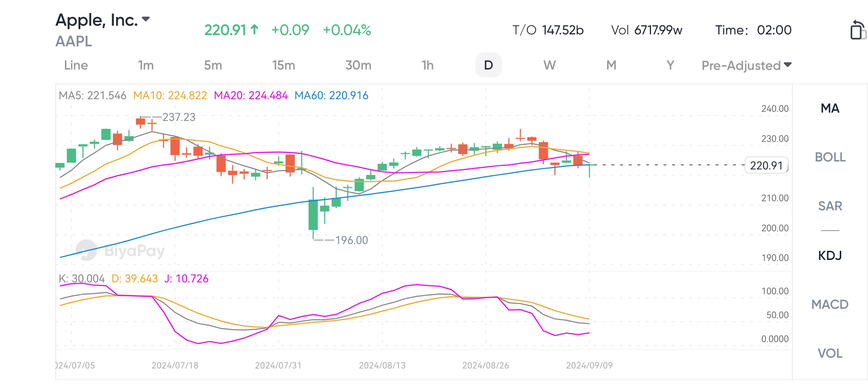Select the 1m timeframe
The image size is (868, 391).
click(146, 65)
